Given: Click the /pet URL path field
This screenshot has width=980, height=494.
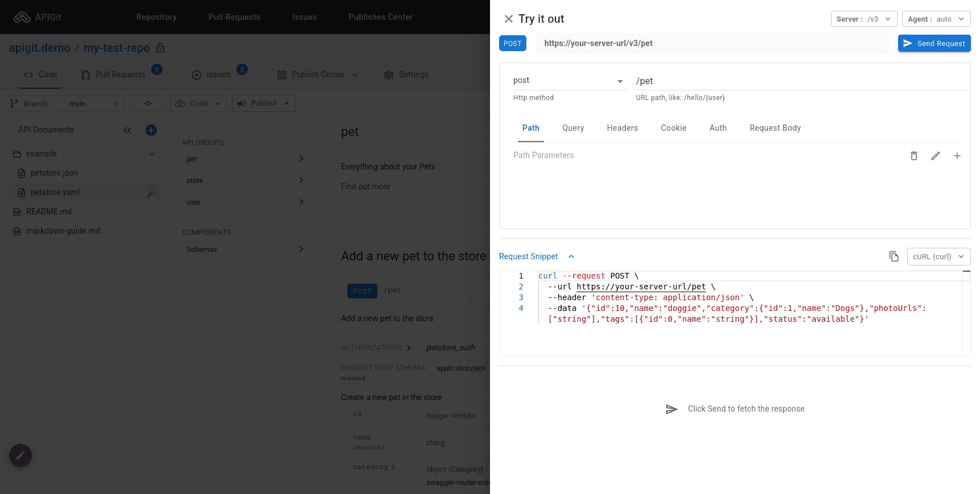Looking at the screenshot, I should [800, 81].
